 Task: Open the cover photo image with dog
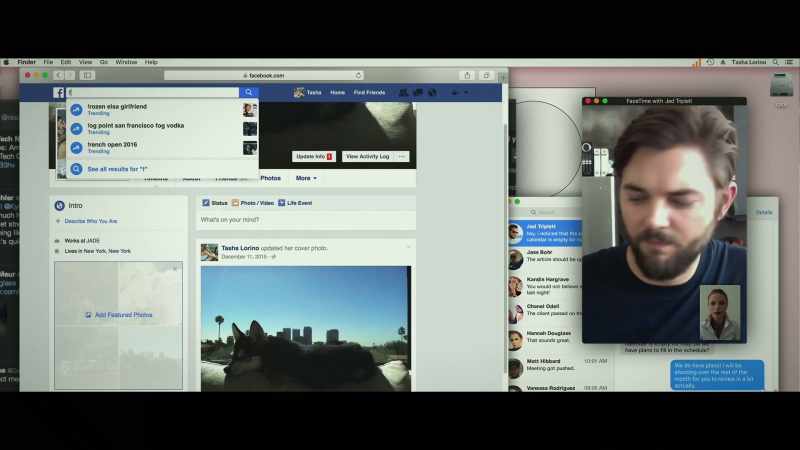306,329
